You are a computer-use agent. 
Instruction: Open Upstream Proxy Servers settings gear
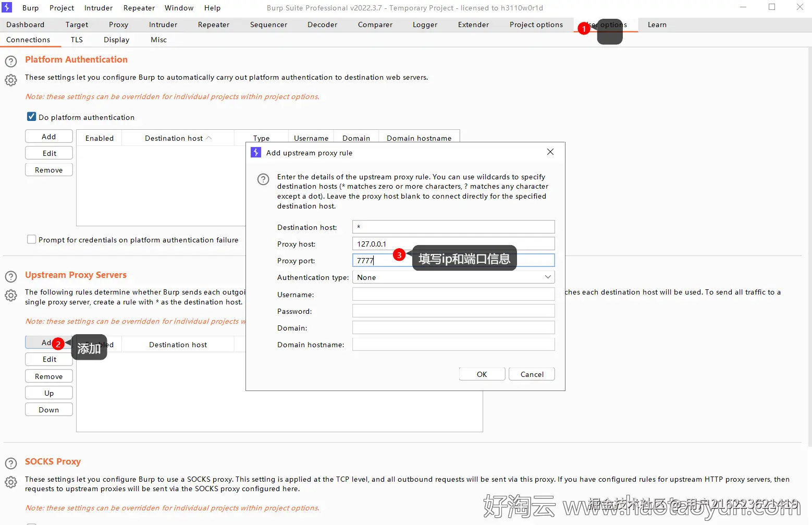(11, 296)
